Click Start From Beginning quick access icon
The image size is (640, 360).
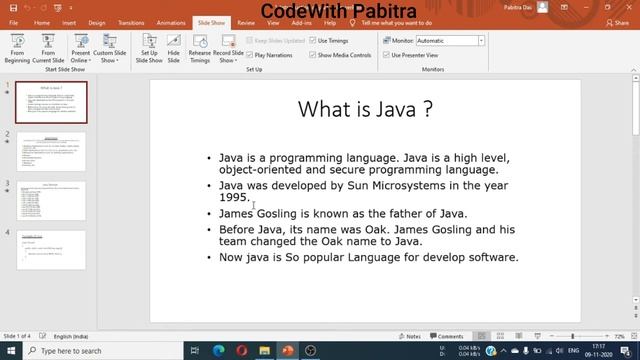click(x=58, y=8)
